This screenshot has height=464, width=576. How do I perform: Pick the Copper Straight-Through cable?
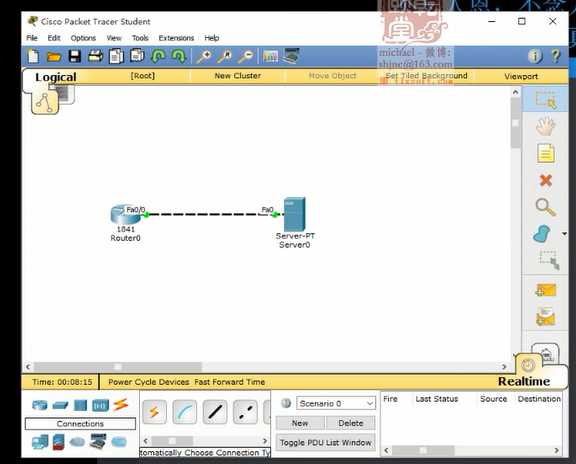tap(215, 412)
